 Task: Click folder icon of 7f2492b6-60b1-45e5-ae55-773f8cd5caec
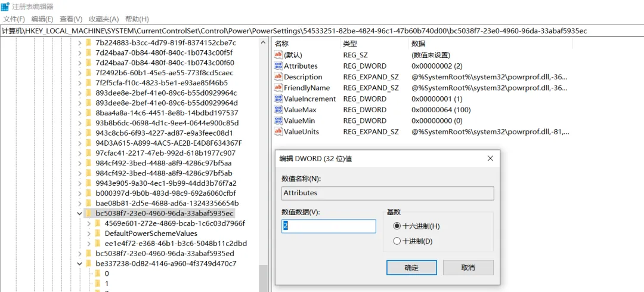coord(88,73)
